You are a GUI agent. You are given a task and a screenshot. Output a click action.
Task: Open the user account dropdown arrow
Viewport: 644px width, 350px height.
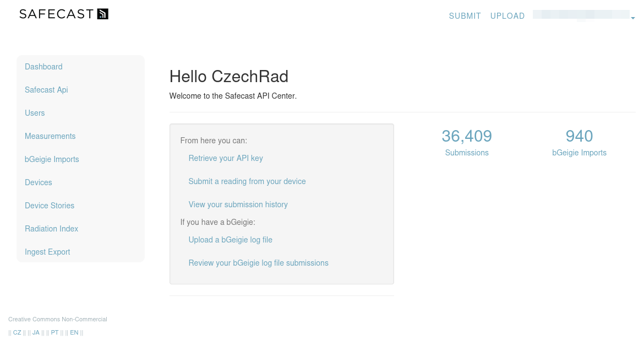point(633,18)
